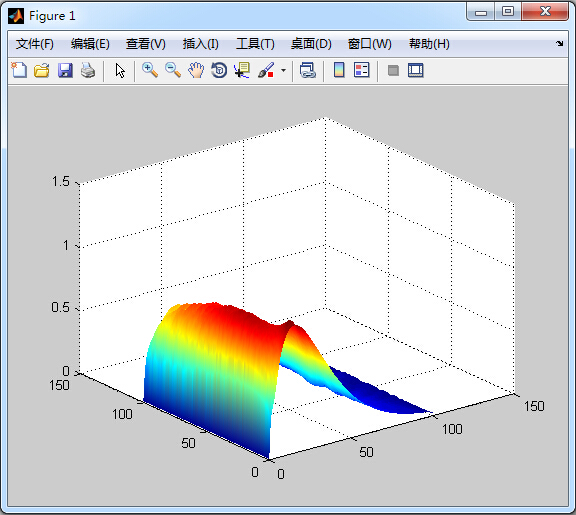Toggle Insert Legend in toolbar
Image resolution: width=576 pixels, height=515 pixels.
click(362, 70)
